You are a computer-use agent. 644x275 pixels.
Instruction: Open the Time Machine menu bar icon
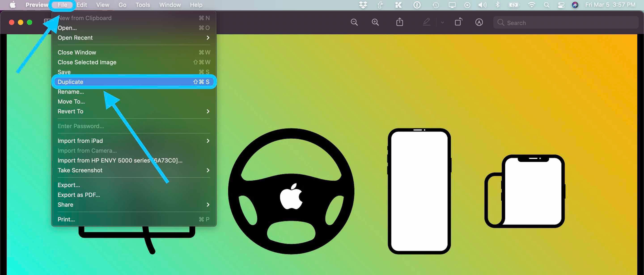click(x=436, y=5)
